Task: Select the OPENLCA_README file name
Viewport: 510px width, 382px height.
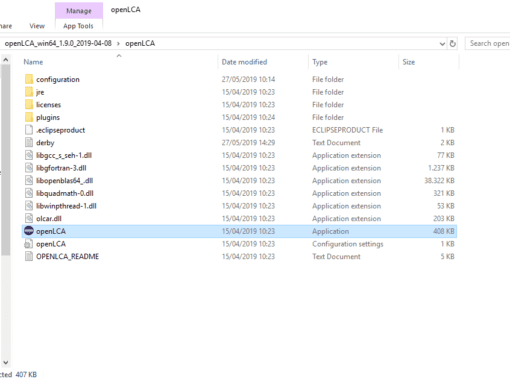Action: click(x=67, y=257)
